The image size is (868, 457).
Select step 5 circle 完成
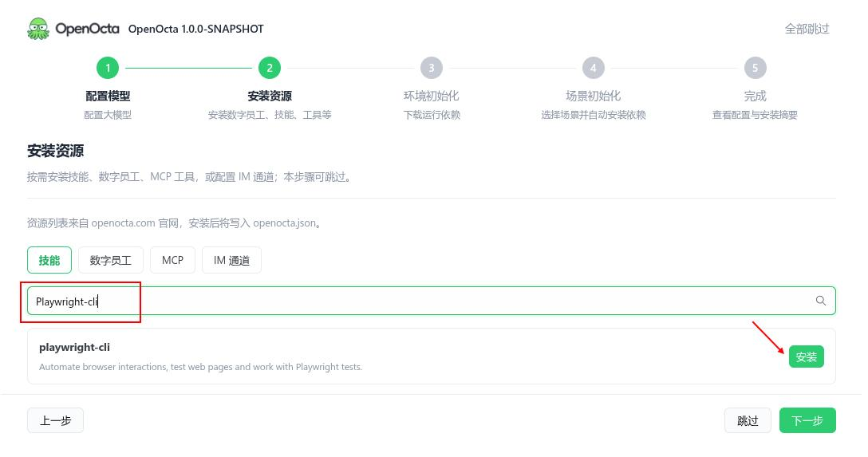pos(755,68)
